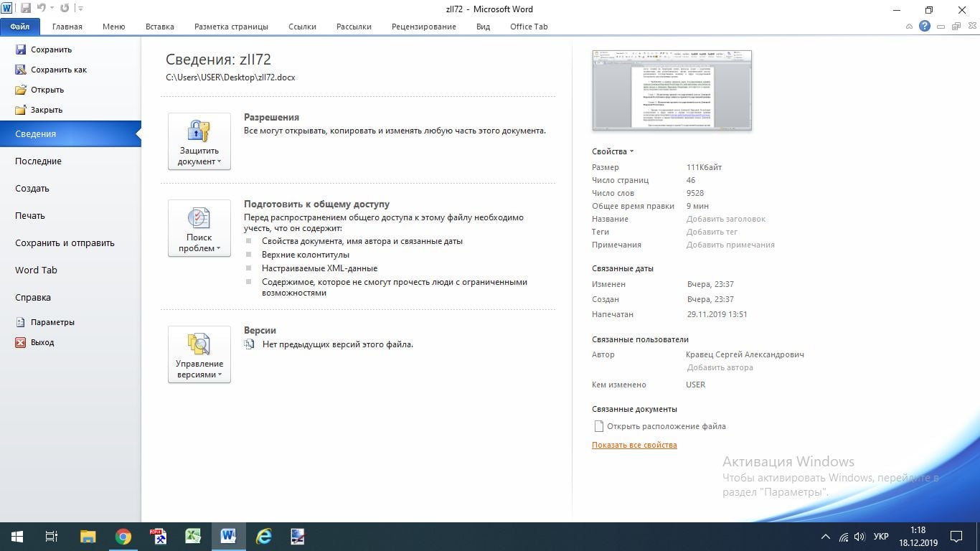Open Параметры settings from the sidebar

coord(52,322)
